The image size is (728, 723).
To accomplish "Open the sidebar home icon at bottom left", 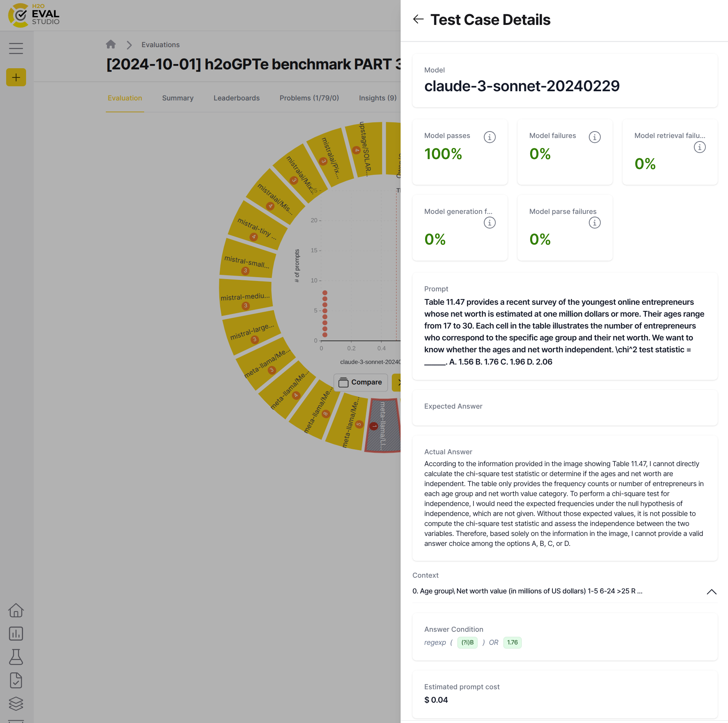I will [16, 610].
